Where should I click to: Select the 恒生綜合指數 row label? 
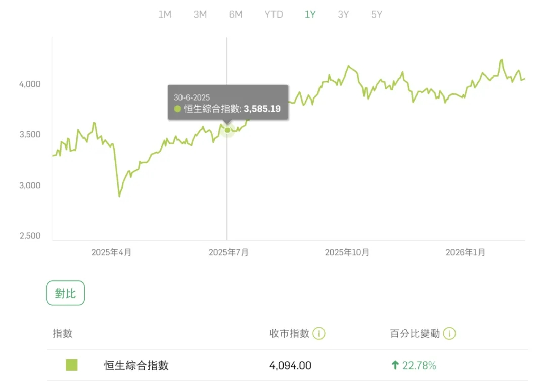pyautogui.click(x=136, y=365)
